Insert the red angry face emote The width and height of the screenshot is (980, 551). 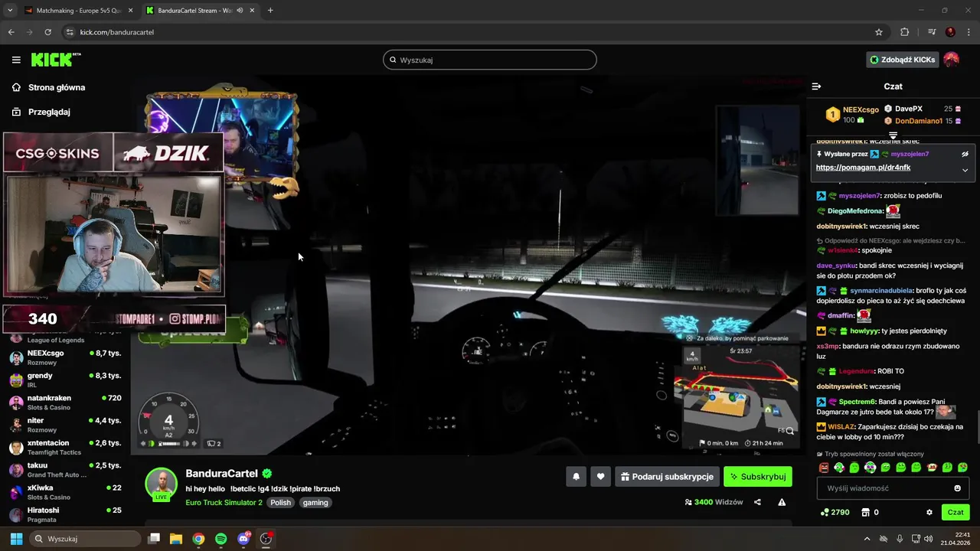[824, 468]
